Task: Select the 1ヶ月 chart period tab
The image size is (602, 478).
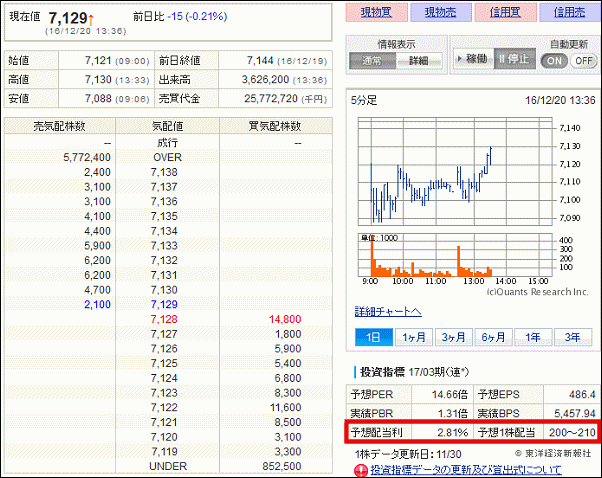Action: [x=415, y=336]
